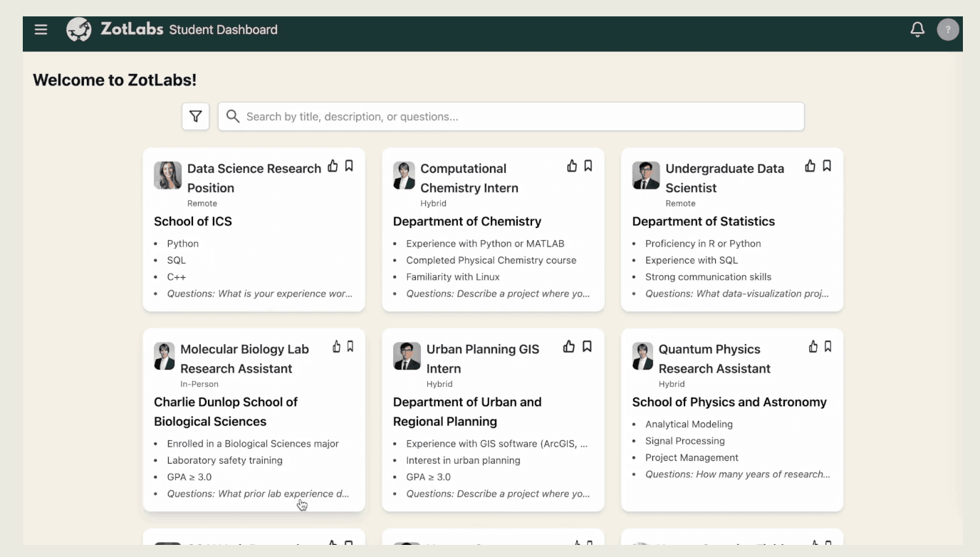Like the Molecular Biology Lab Research Assistant card
The image size is (980, 557).
(337, 347)
